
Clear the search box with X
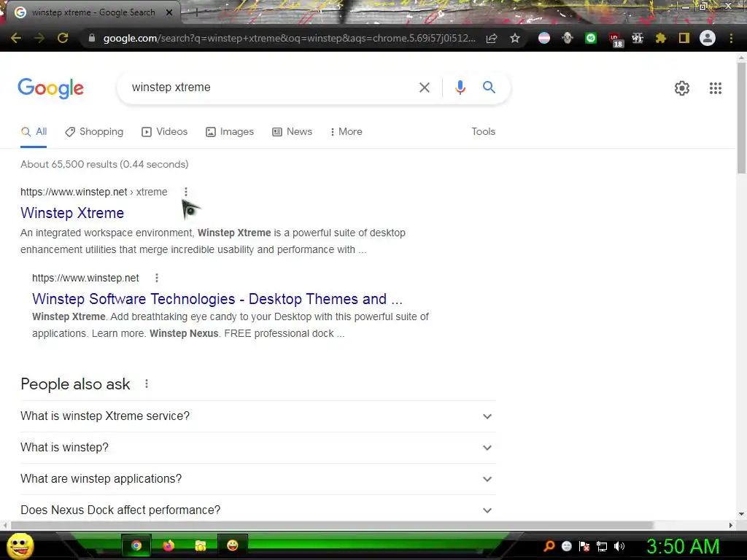(x=424, y=87)
